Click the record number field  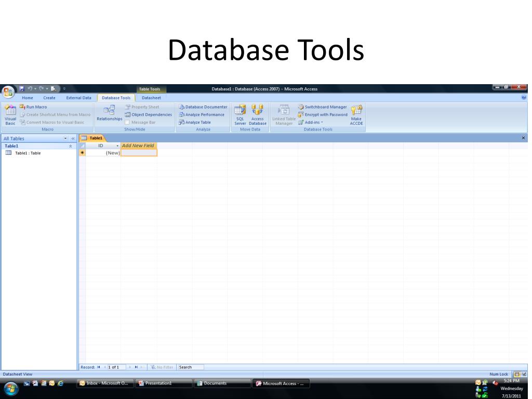tap(116, 367)
